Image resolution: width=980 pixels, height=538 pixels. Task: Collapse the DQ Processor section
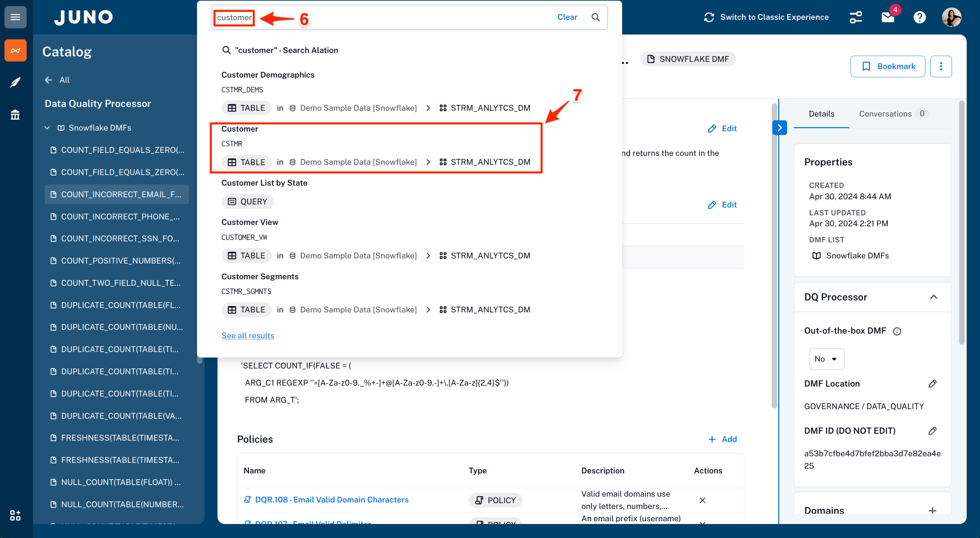click(933, 297)
